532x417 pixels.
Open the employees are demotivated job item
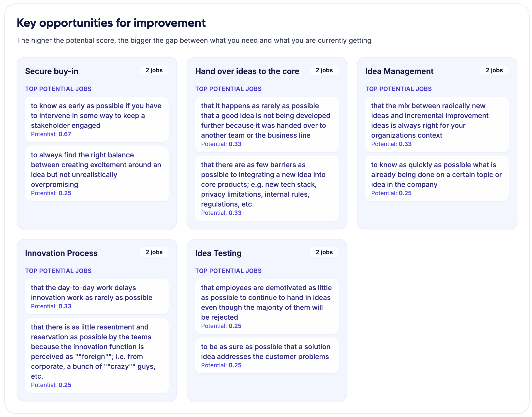[267, 306]
